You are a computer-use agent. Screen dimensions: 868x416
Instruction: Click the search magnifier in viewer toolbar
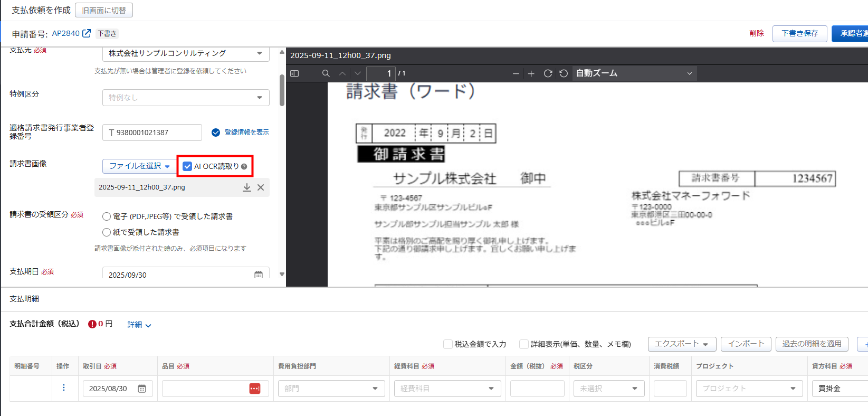click(326, 73)
